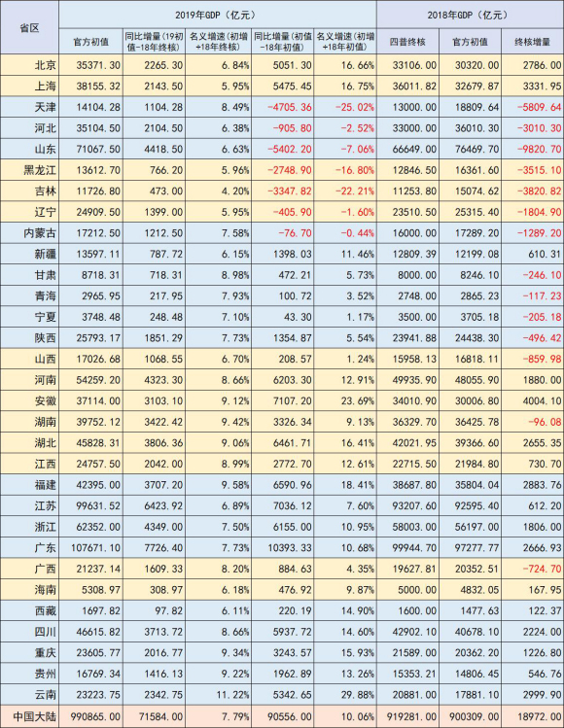Select the 官方初值 column header under 2019
This screenshot has width=564, height=728.
tap(91, 42)
